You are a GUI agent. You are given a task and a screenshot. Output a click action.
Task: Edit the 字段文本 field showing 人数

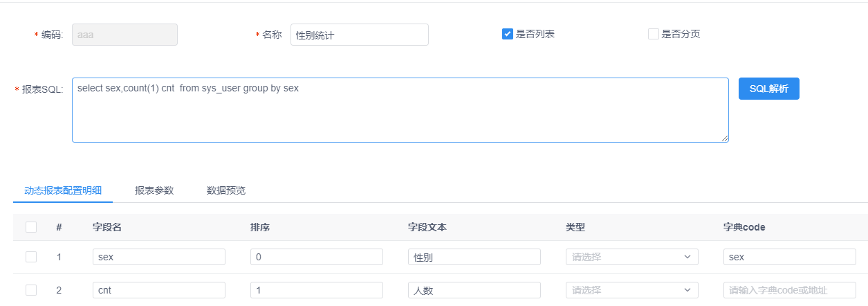point(474,290)
